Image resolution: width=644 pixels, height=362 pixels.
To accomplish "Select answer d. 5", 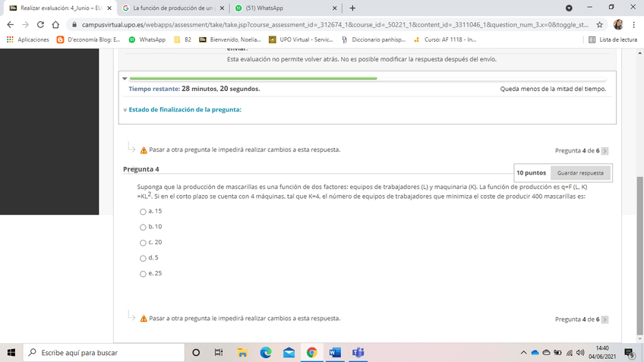I will click(x=143, y=259).
